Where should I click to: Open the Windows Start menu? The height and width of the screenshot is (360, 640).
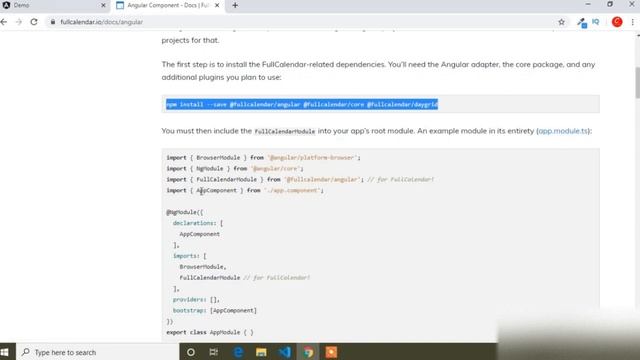pos(5,352)
